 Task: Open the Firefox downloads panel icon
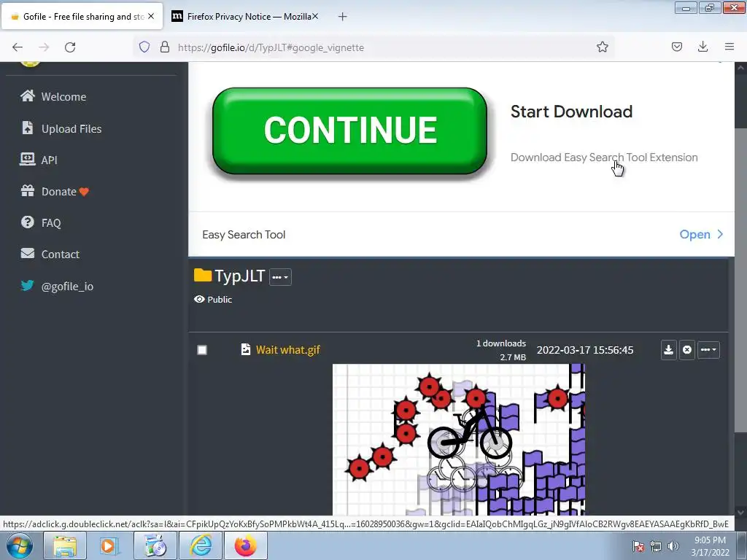[x=703, y=47]
